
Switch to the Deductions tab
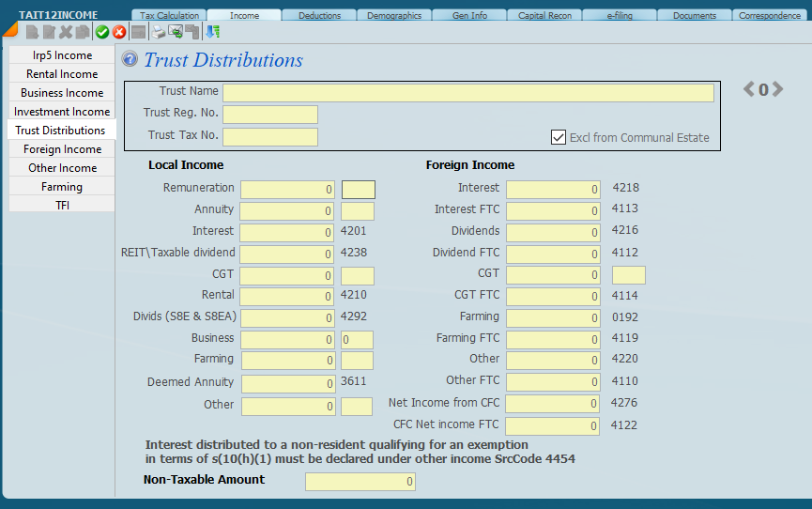point(319,15)
